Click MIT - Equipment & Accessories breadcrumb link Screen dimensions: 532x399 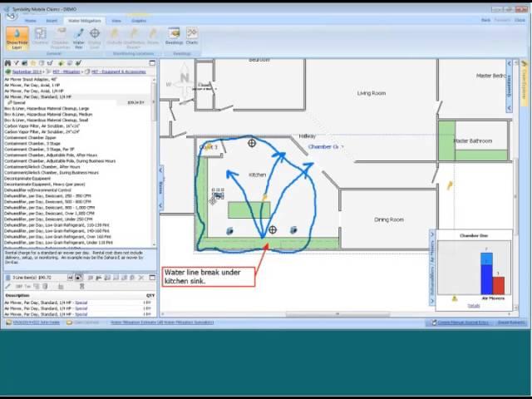click(118, 72)
